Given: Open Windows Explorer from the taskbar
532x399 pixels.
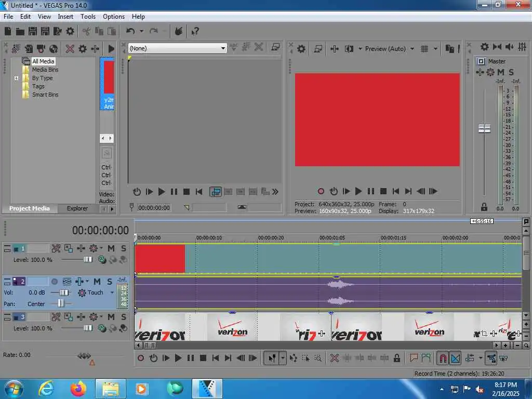Looking at the screenshot, I should click(111, 389).
